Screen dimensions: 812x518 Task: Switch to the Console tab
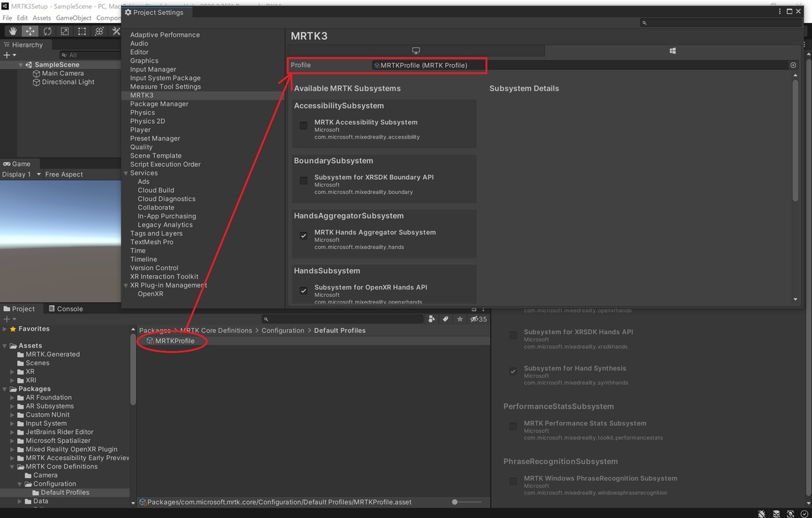66,309
